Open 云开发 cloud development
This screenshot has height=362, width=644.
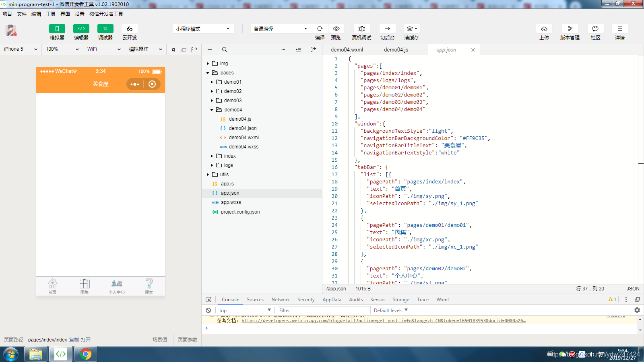(129, 29)
